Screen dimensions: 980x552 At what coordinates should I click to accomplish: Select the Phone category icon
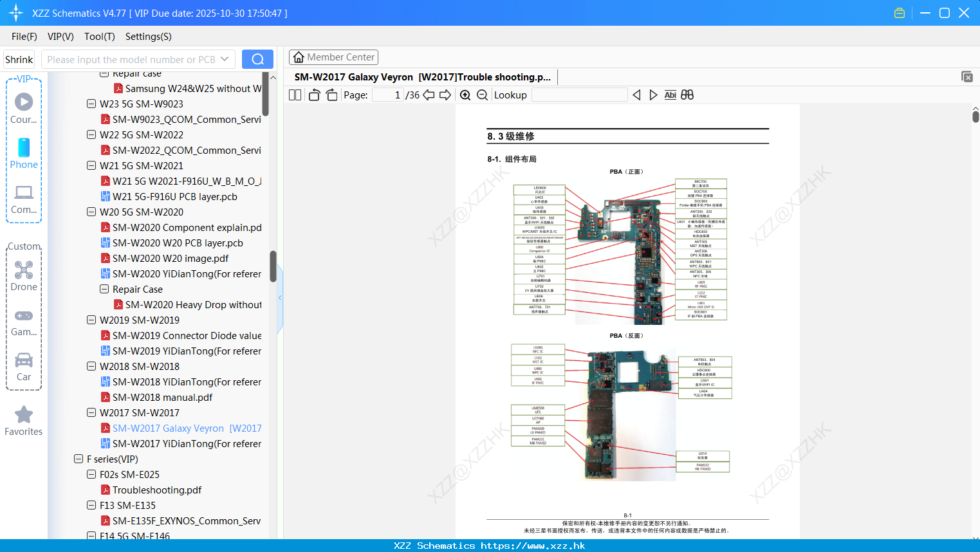coord(24,153)
